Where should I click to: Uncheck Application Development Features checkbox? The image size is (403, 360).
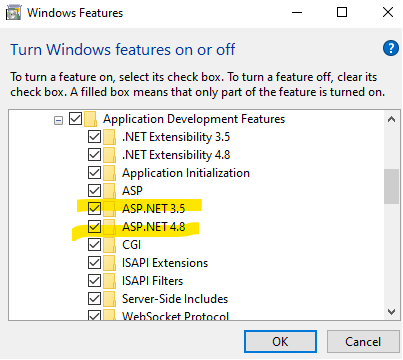pyautogui.click(x=75, y=119)
